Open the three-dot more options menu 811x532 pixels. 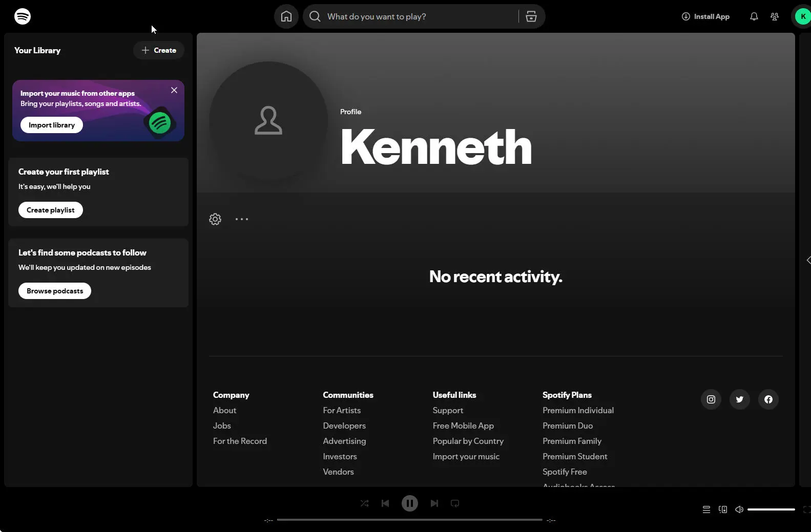242,219
